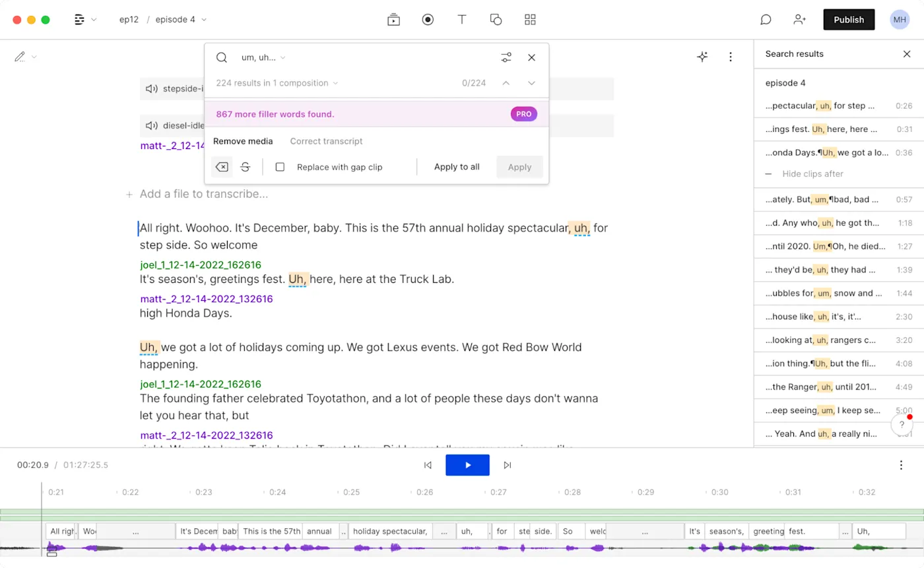The width and height of the screenshot is (924, 568).
Task: Select the Text tool icon
Action: pyautogui.click(x=462, y=20)
